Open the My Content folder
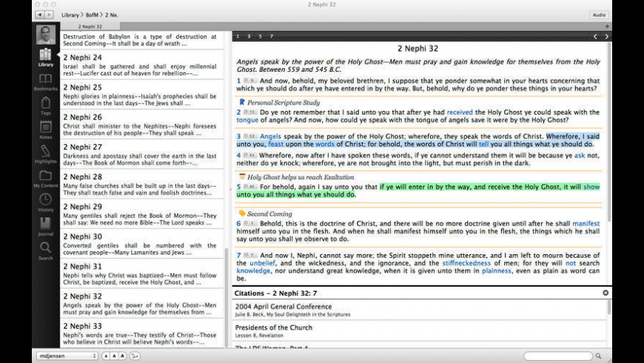 46,179
